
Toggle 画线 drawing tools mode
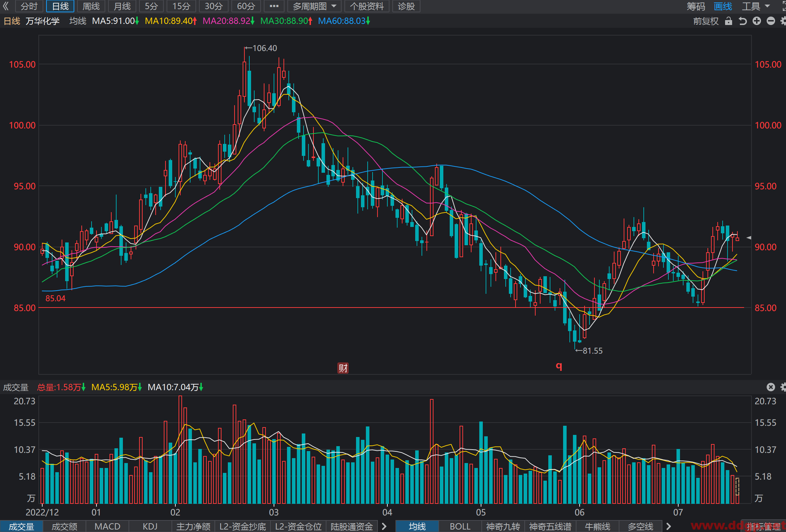(723, 6)
